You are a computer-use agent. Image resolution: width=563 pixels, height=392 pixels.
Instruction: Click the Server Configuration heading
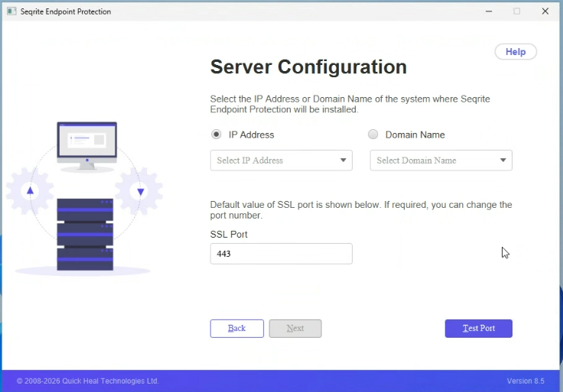coord(308,67)
